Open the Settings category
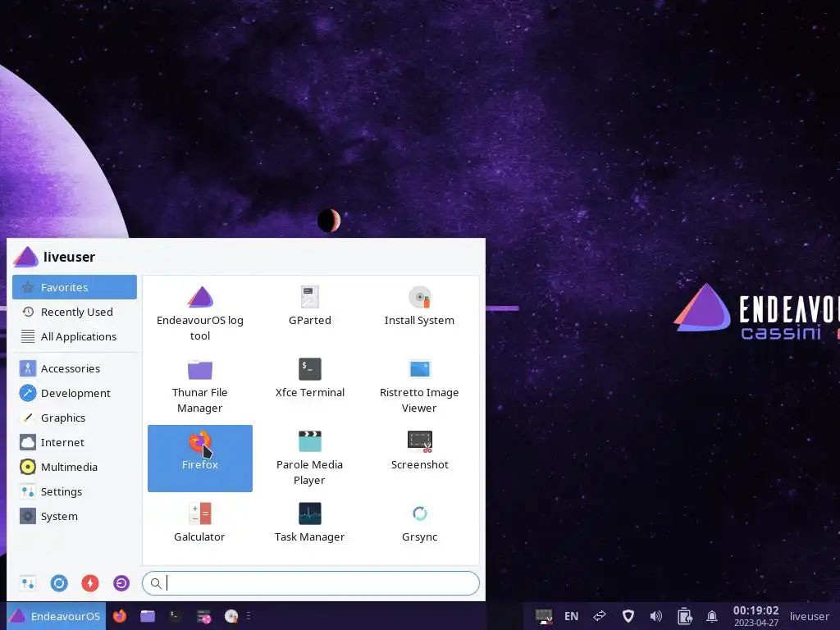The width and height of the screenshot is (840, 630). pyautogui.click(x=75, y=492)
